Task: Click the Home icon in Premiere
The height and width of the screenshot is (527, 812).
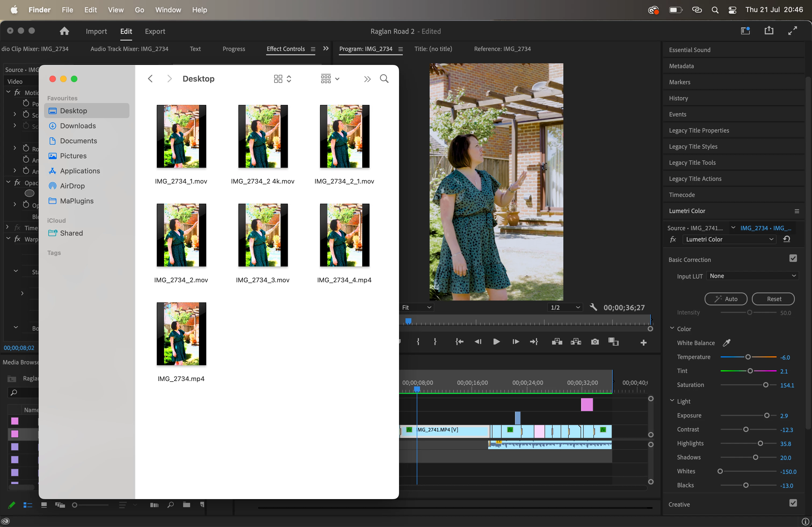Action: 64,31
